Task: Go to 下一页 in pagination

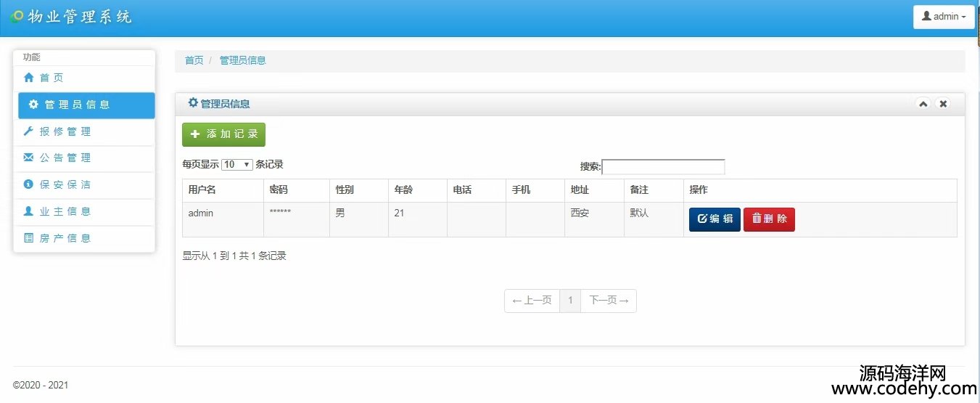Action: pos(609,301)
